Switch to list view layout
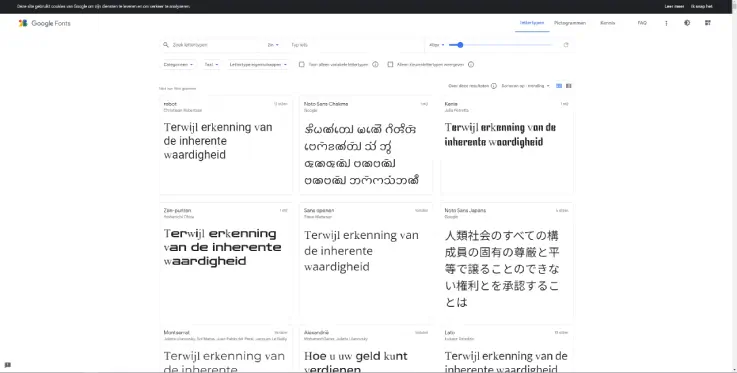This screenshot has width=737, height=373. pos(569,86)
